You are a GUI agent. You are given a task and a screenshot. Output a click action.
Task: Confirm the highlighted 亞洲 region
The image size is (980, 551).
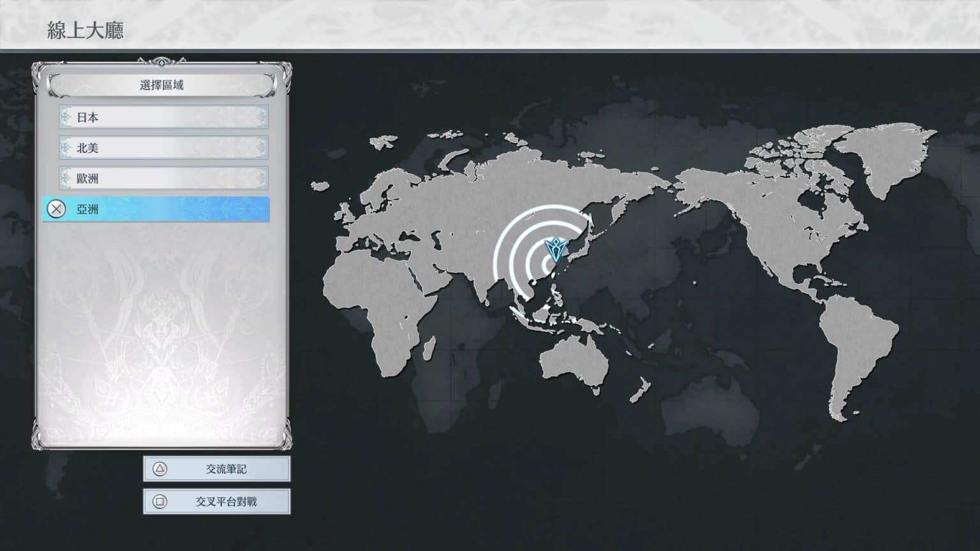(x=156, y=209)
